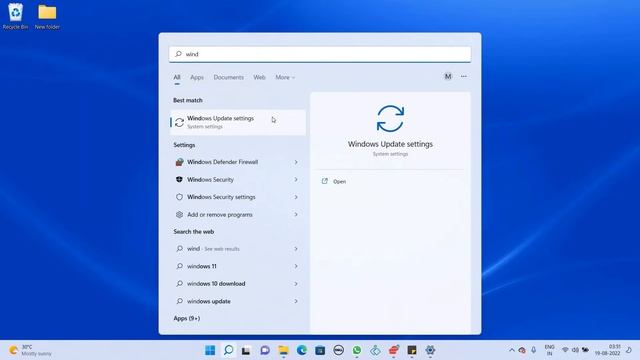The width and height of the screenshot is (640, 360).
Task: Click the red cloud sync tray icon
Action: point(522,350)
